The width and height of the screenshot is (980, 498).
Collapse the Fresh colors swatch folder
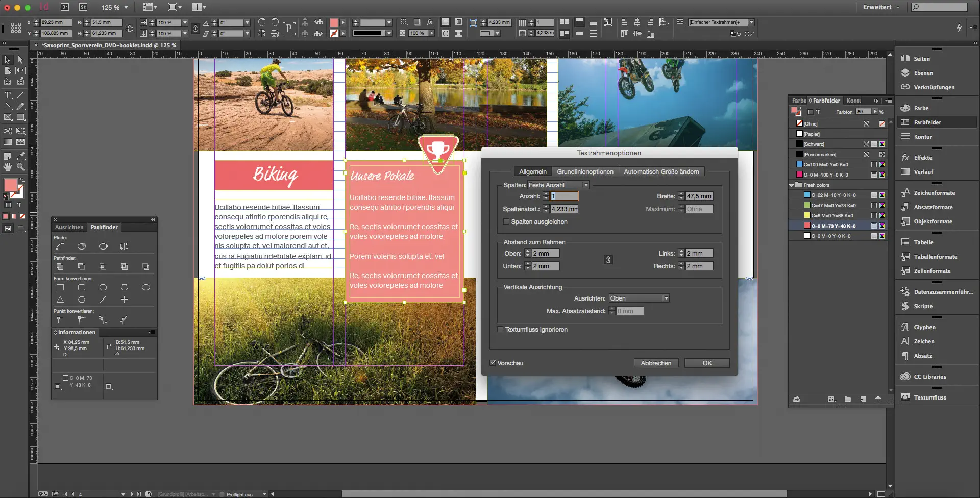tap(792, 185)
